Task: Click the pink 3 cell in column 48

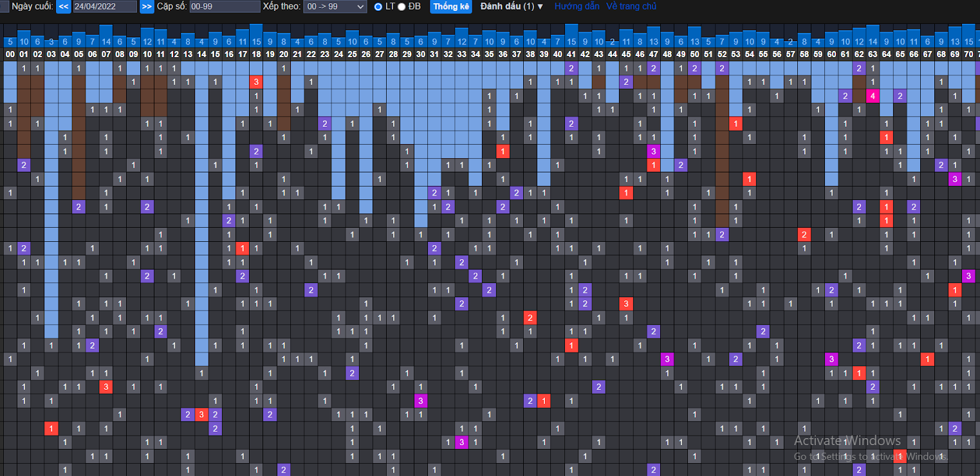Action: [667, 359]
